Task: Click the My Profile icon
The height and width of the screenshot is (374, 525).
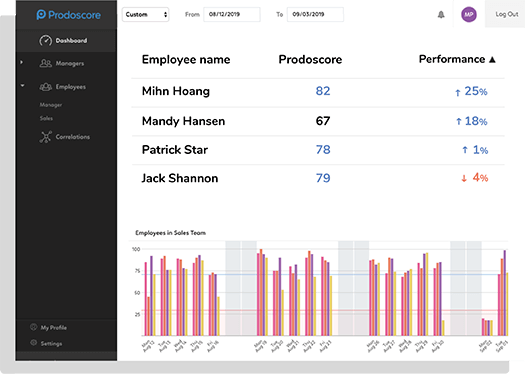Action: pos(33,327)
